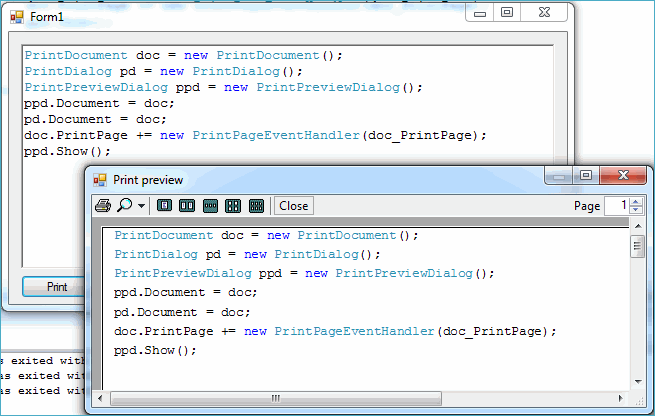This screenshot has width=655, height=416.
Task: Increase page number with up spinner
Action: pyautogui.click(x=636, y=202)
